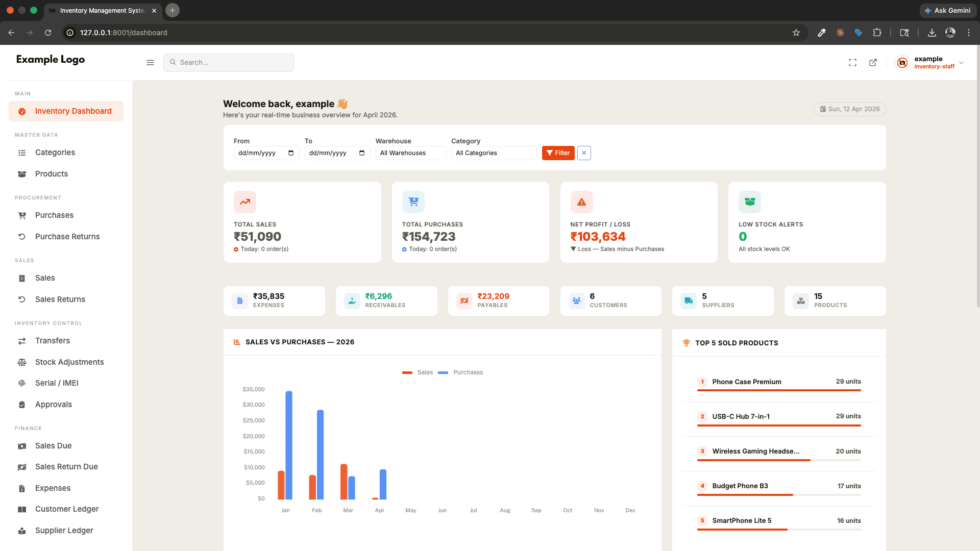Click the Total Purchases cart icon
The width and height of the screenshot is (980, 551).
[x=413, y=202]
